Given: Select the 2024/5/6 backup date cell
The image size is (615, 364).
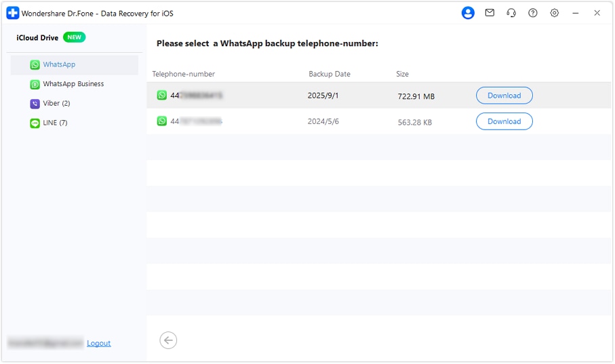Looking at the screenshot, I should pyautogui.click(x=323, y=121).
